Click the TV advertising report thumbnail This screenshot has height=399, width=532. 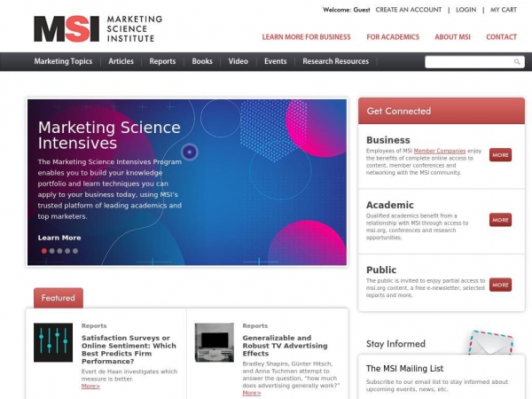point(214,342)
